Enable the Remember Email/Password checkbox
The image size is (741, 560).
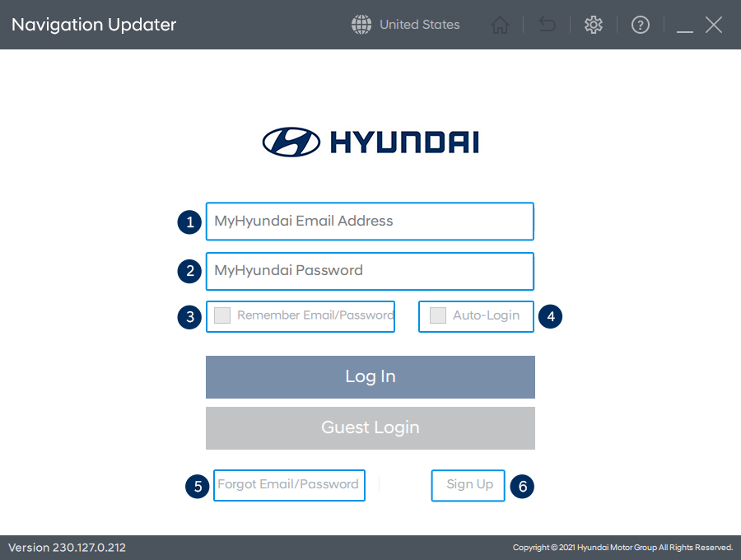222,315
